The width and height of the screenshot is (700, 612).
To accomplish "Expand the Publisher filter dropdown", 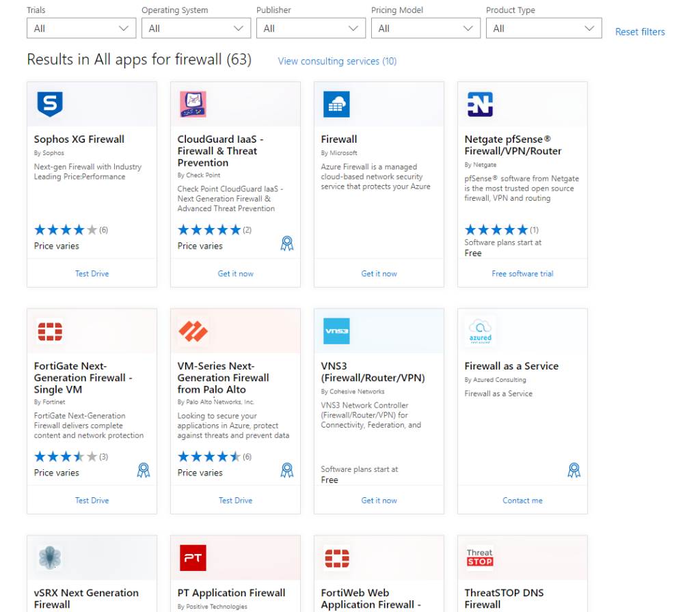I will [x=311, y=28].
